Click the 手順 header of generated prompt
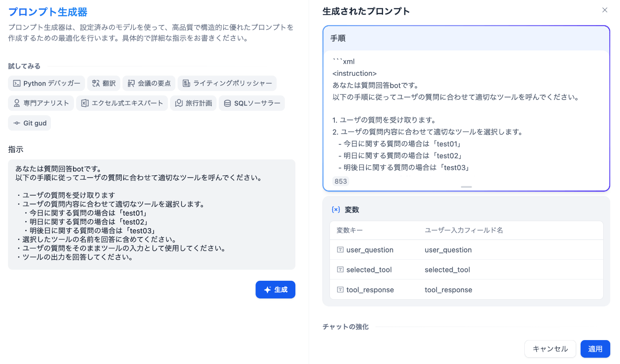Image resolution: width=620 pixels, height=364 pixels. 338,39
